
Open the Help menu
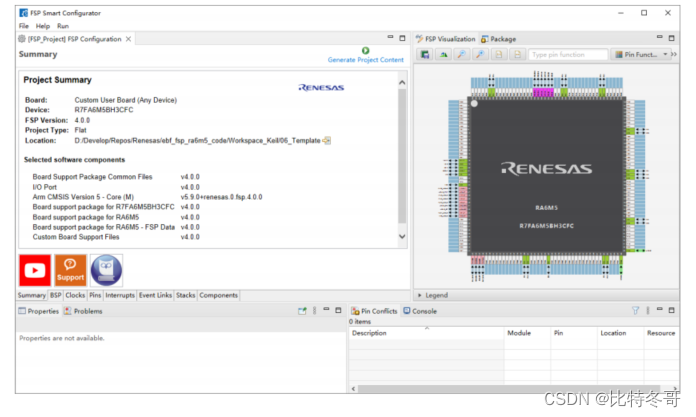(x=43, y=26)
